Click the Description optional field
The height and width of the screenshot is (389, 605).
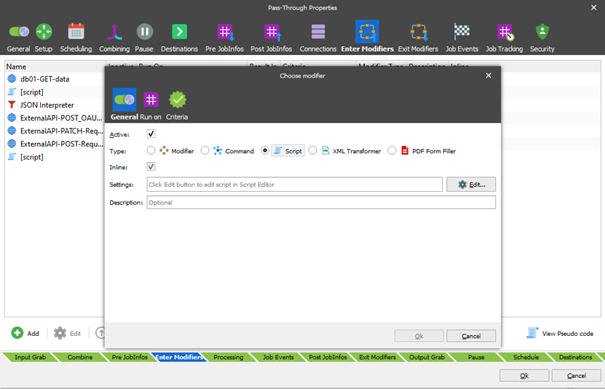pos(321,202)
